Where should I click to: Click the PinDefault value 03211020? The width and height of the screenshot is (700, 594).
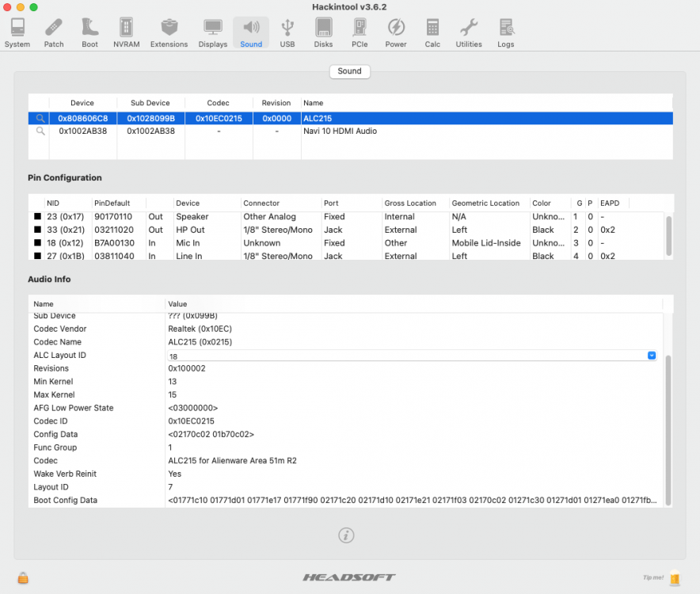click(114, 230)
